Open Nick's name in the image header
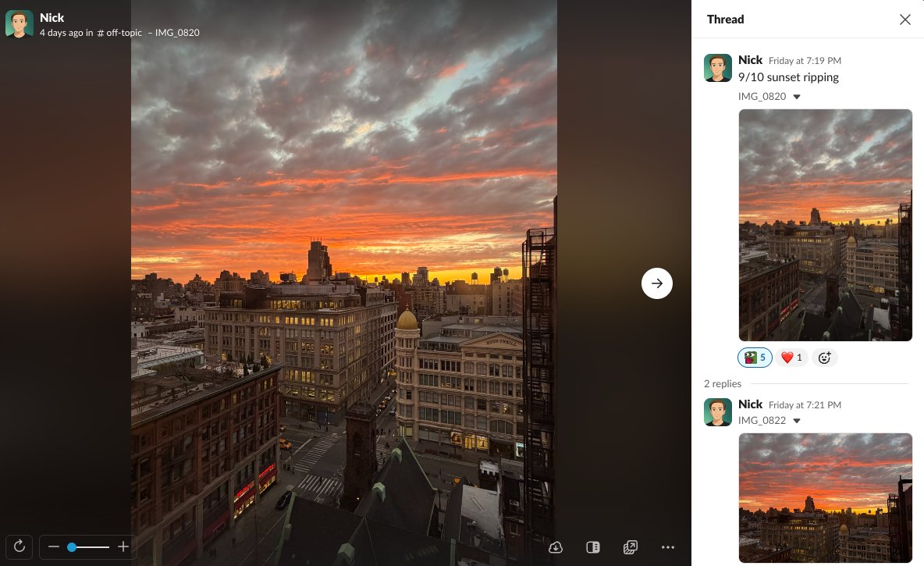The image size is (924, 566). pyautogui.click(x=52, y=18)
